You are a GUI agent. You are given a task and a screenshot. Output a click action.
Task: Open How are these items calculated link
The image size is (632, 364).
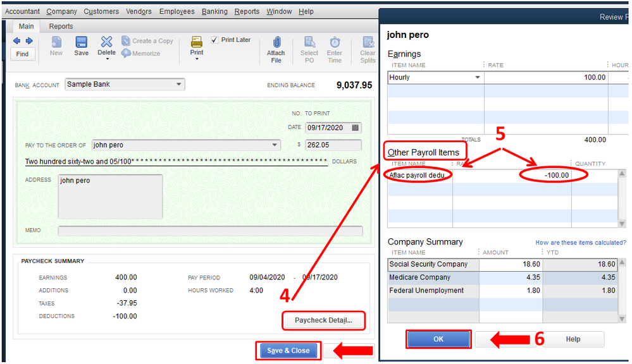pyautogui.click(x=581, y=243)
